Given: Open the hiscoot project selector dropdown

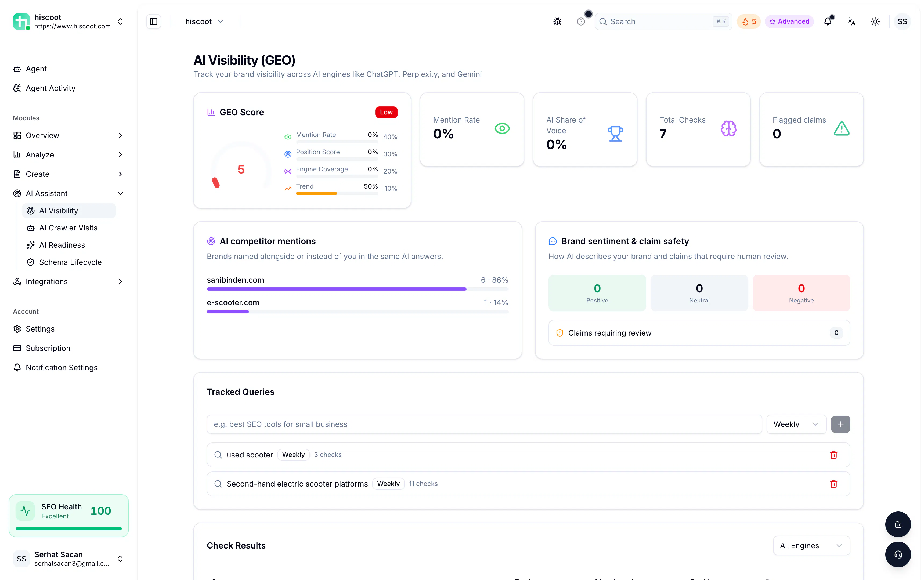Looking at the screenshot, I should tap(204, 21).
